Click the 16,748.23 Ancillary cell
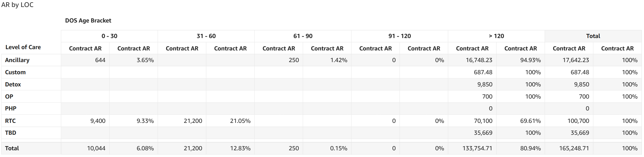The image size is (644, 157). (479, 60)
